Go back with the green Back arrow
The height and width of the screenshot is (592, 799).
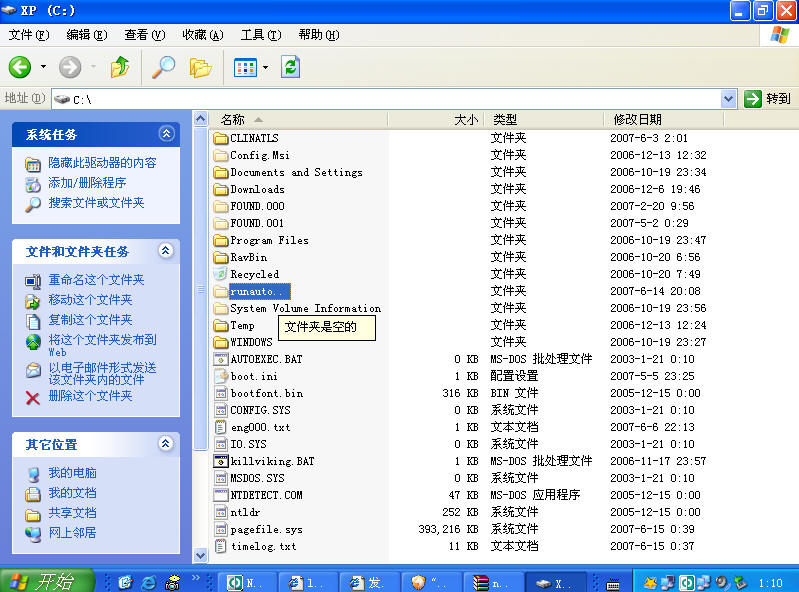20,67
